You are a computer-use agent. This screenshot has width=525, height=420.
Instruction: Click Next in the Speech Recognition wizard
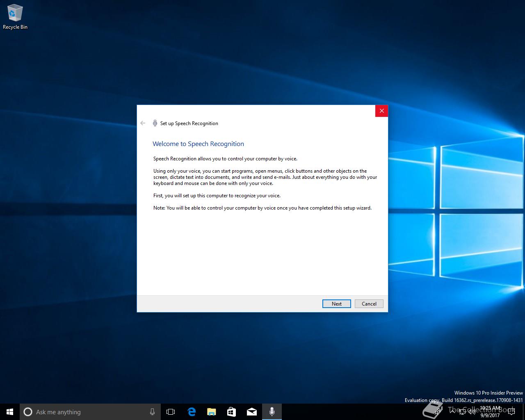336,304
